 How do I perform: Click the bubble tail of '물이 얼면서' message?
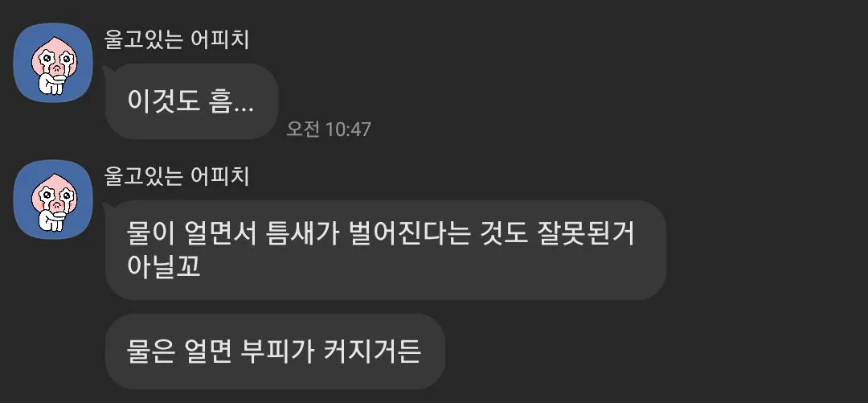(x=108, y=208)
